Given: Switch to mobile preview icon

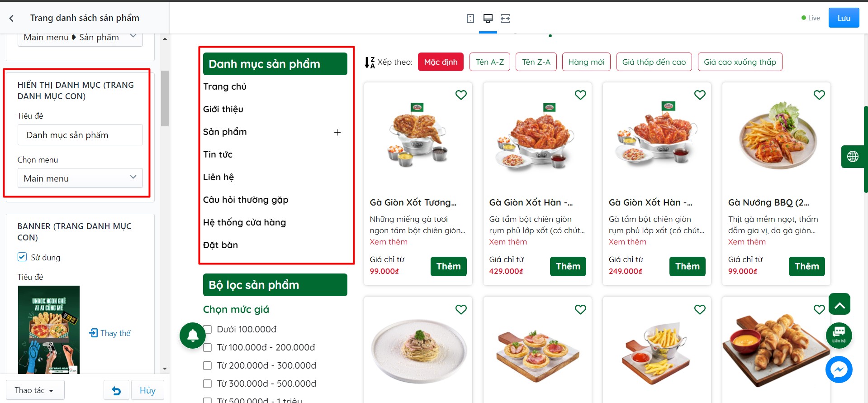Looking at the screenshot, I should (470, 18).
